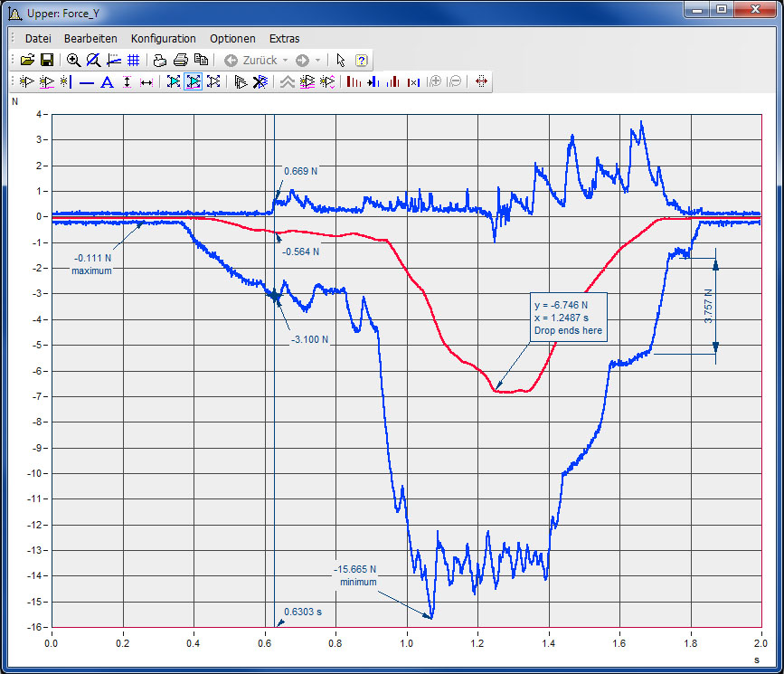Viewport: 784px width, 674px height.
Task: Select the text annotation 'A' tool
Action: [107, 82]
